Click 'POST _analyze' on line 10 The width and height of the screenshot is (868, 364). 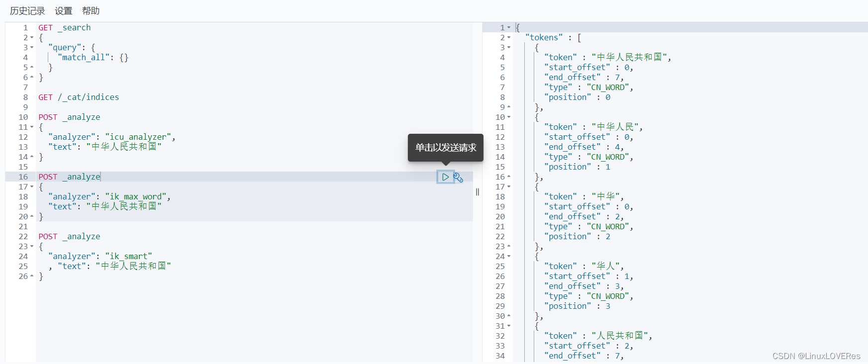(69, 117)
